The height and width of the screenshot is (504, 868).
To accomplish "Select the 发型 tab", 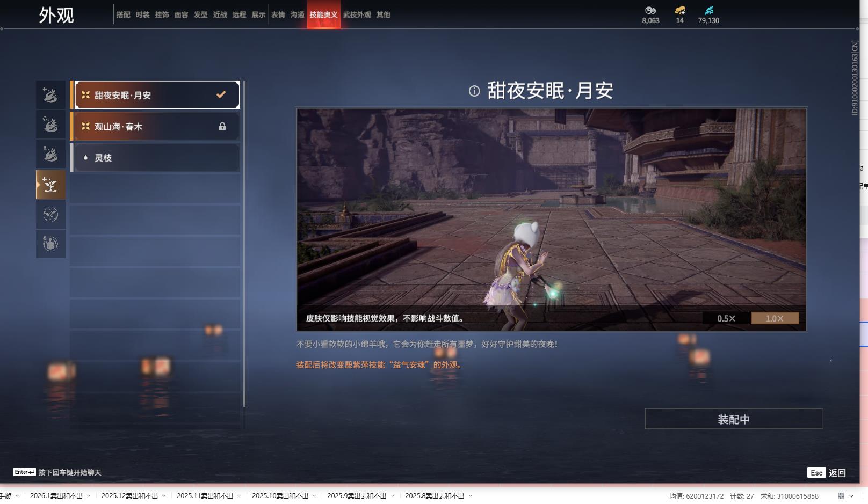I will click(201, 15).
